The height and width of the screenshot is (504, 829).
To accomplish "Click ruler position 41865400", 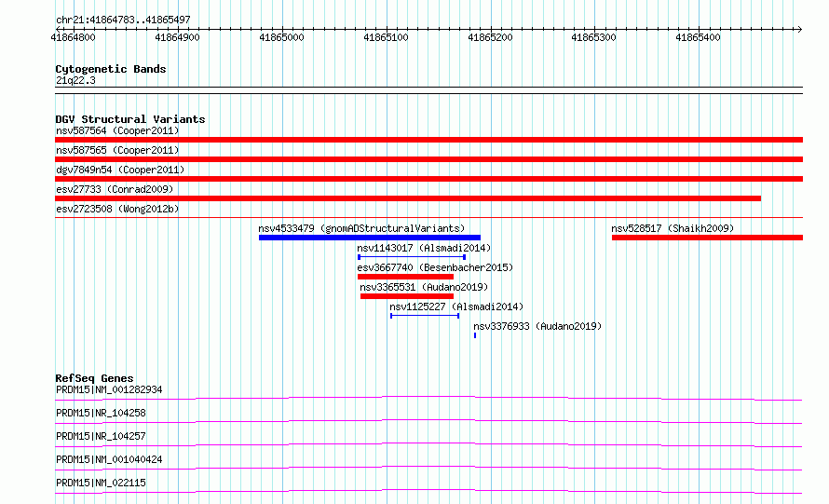I will pyautogui.click(x=698, y=37).
